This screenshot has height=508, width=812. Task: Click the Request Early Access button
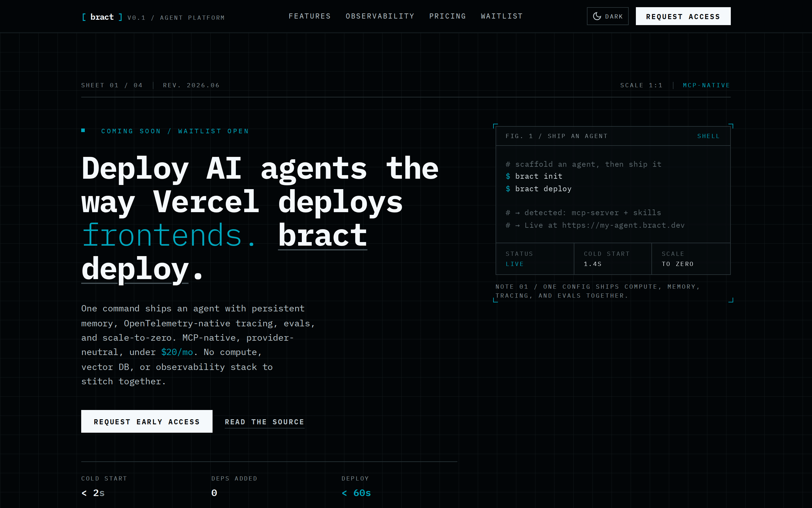(x=147, y=421)
